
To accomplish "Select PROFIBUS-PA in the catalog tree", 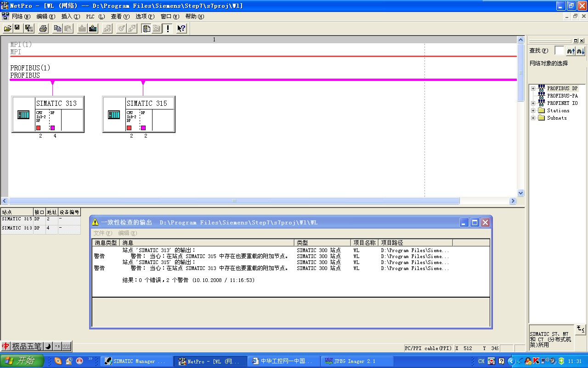I will (x=562, y=96).
